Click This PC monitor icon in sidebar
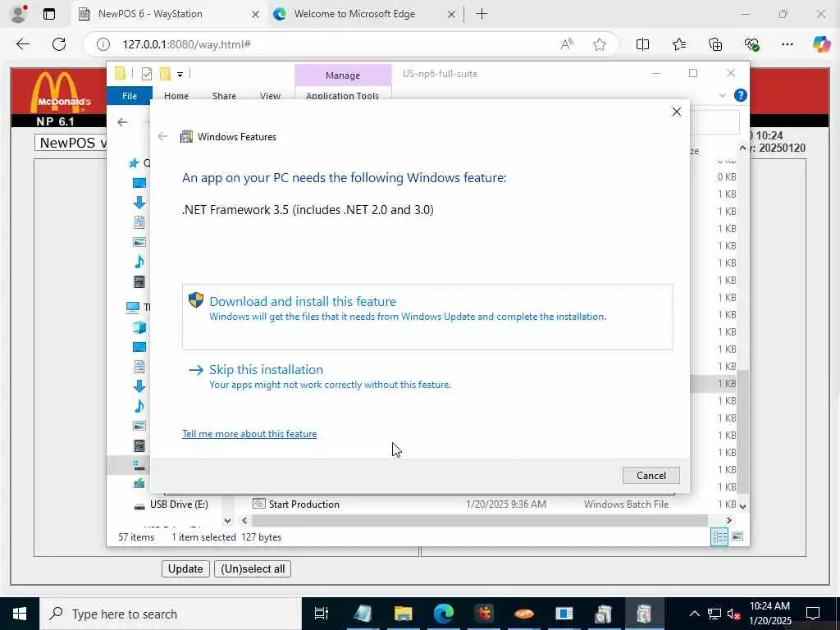 133,307
